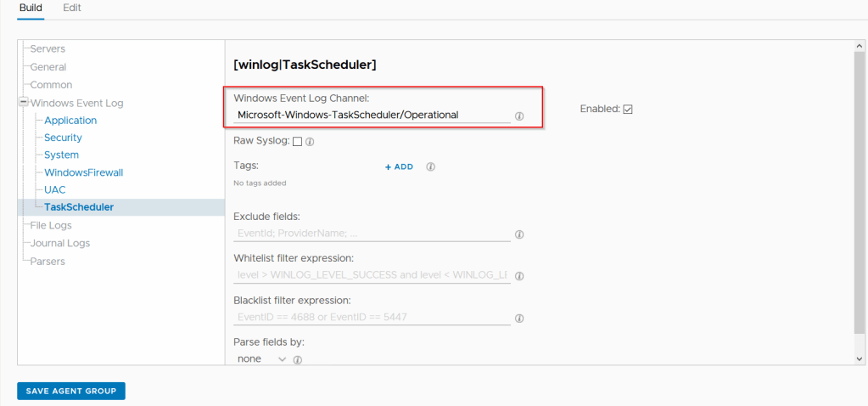This screenshot has width=868, height=406.
Task: Click the Windows Event Log Channel input field
Action: click(x=372, y=115)
